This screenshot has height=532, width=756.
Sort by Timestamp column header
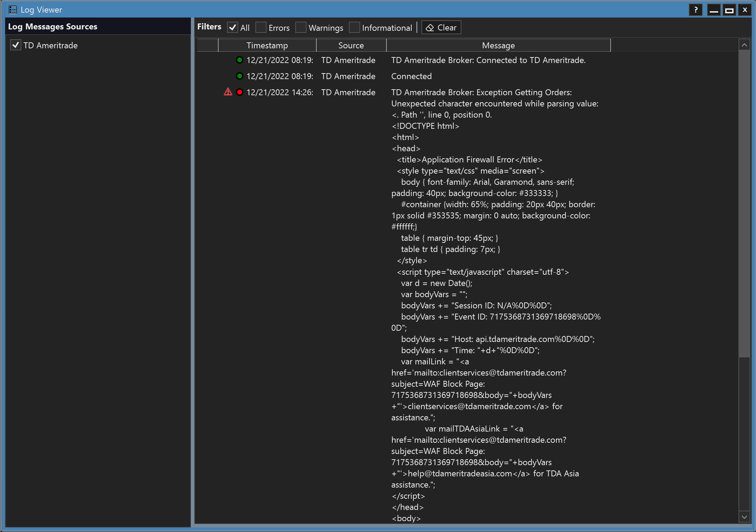[267, 45]
